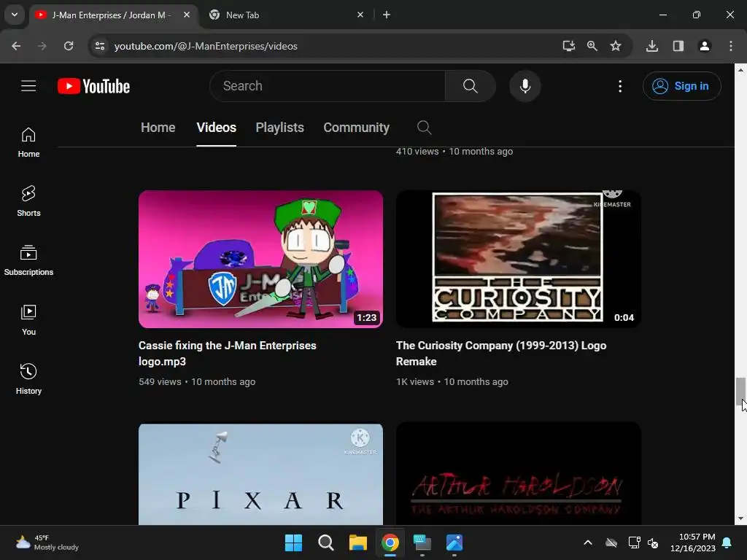
Task: Reload the page
Action: pos(69,46)
